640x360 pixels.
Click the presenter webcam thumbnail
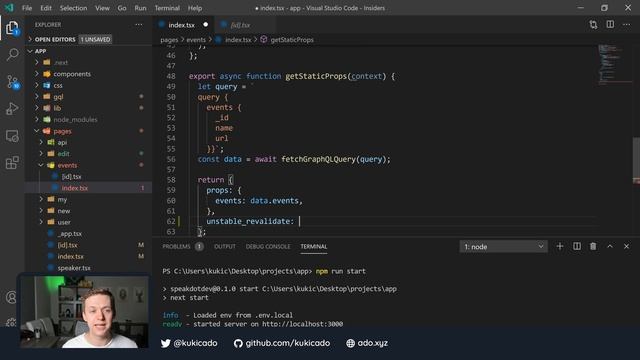coord(84,312)
